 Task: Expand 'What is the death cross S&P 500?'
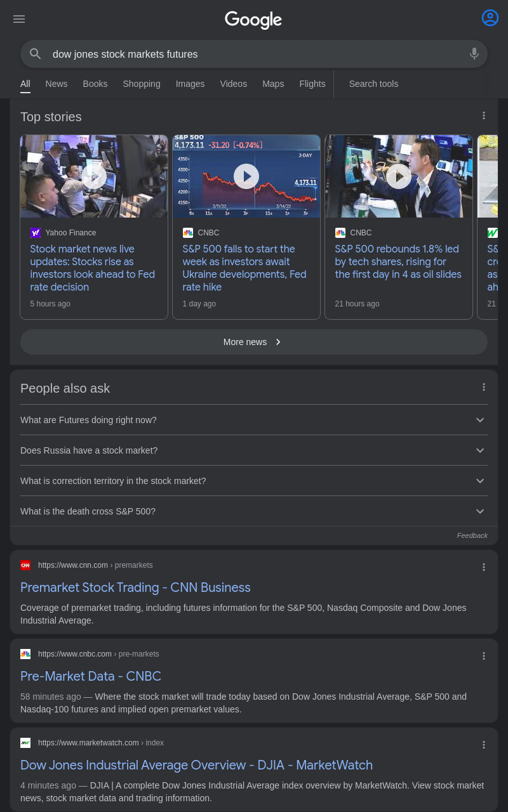pyautogui.click(x=254, y=511)
